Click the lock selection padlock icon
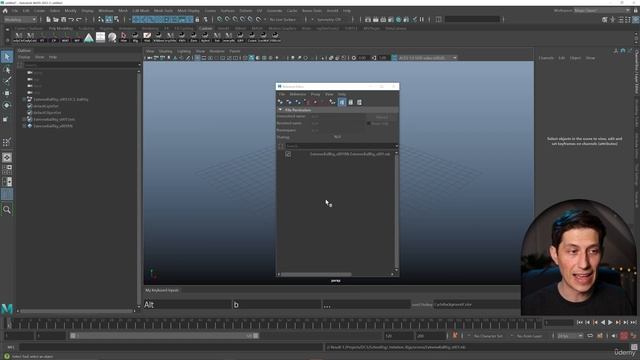Viewport: 640px width, 360px height. (198, 19)
